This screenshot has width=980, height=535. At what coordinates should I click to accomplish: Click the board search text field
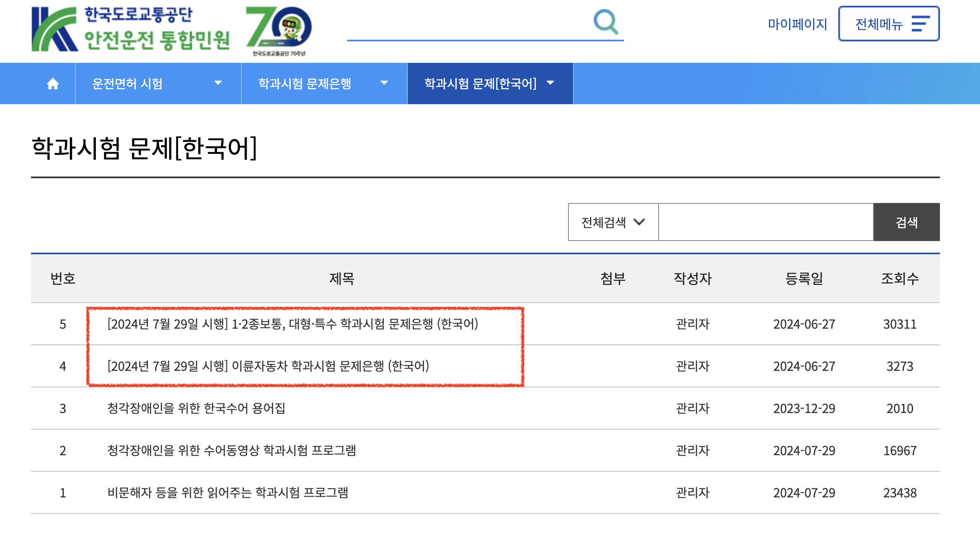point(765,222)
